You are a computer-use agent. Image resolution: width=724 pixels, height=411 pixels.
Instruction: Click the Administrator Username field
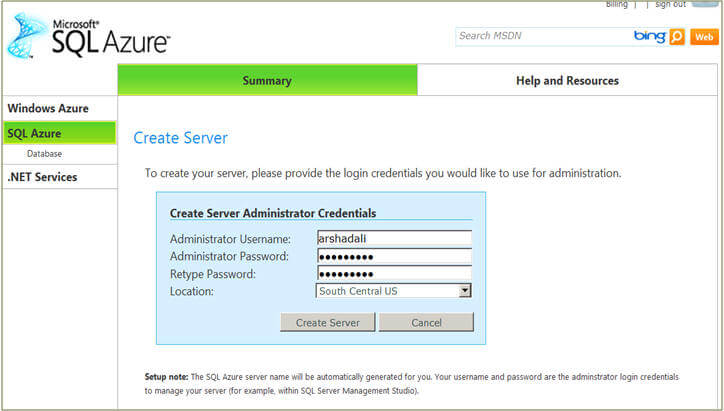(x=394, y=238)
